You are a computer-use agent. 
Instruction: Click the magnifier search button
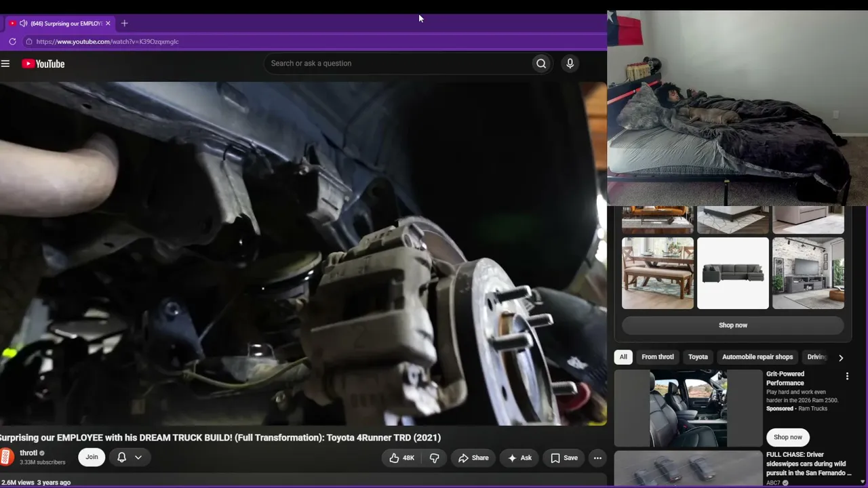pyautogui.click(x=541, y=64)
